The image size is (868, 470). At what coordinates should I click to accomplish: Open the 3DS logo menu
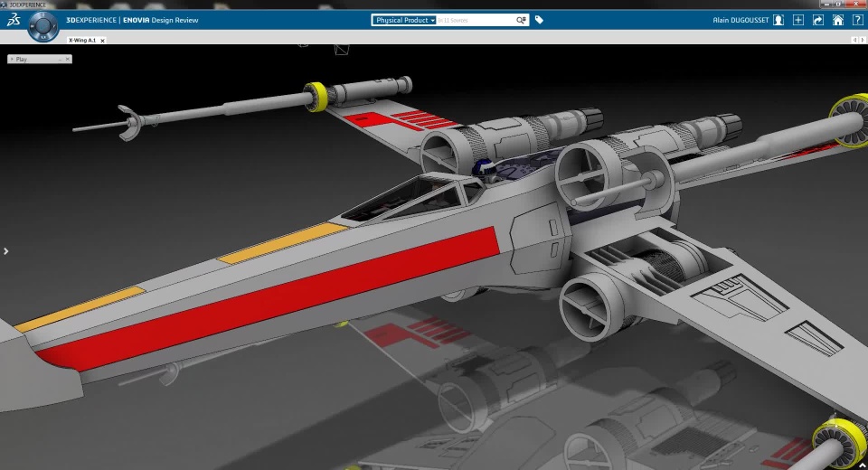click(x=14, y=21)
